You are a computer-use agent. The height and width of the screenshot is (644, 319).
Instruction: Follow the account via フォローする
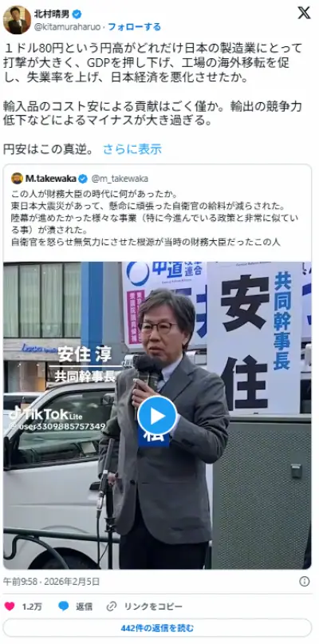click(134, 27)
